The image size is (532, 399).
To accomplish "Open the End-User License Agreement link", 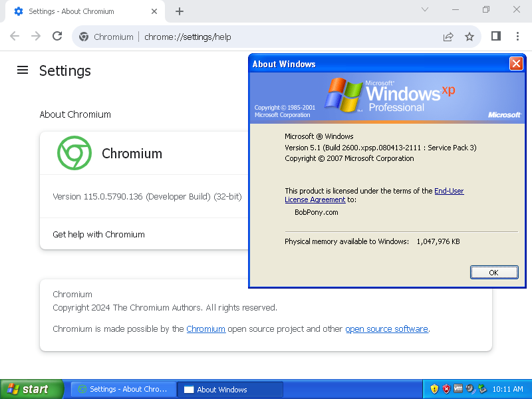I will point(374,195).
